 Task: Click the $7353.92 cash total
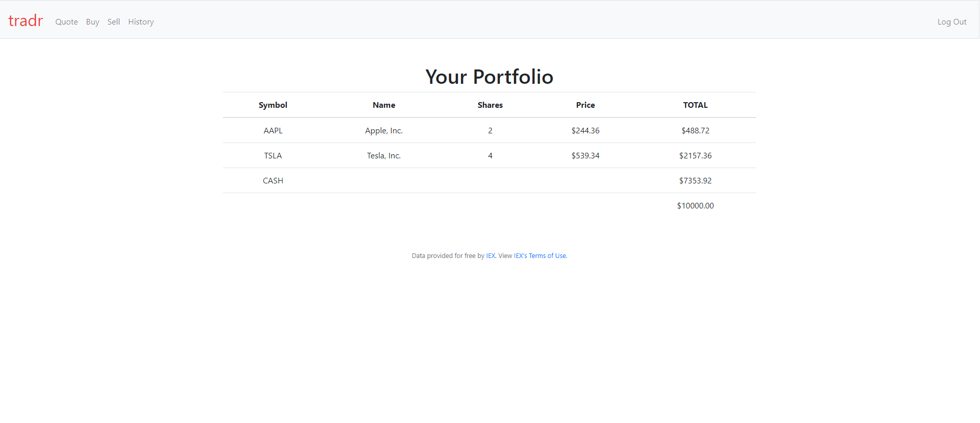(695, 181)
